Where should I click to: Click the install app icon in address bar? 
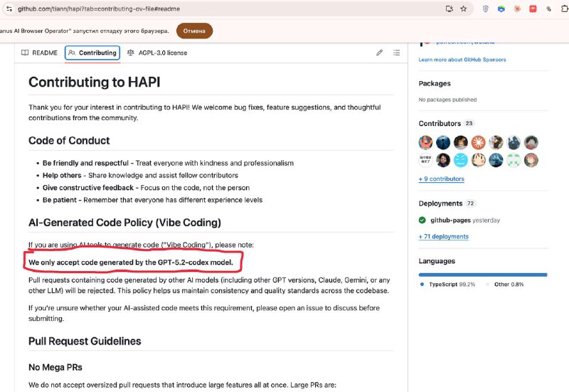click(449, 9)
